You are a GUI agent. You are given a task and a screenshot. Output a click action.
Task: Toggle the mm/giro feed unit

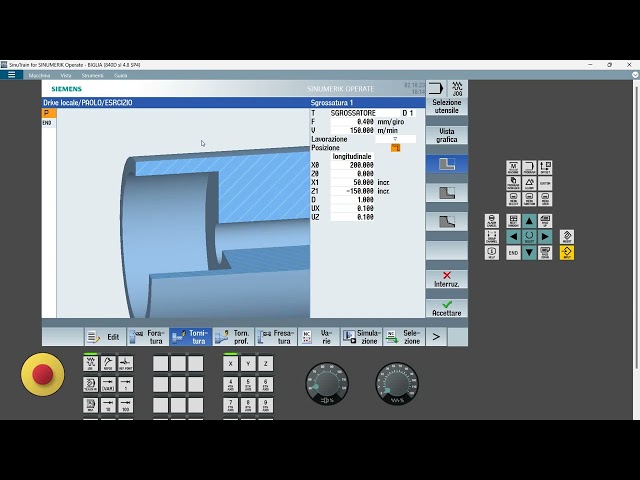point(391,122)
